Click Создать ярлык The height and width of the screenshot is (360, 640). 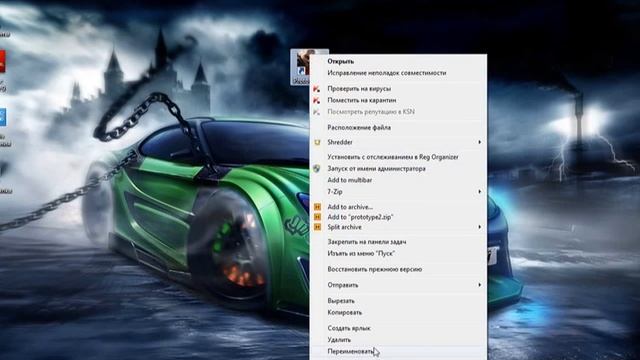[349, 328]
